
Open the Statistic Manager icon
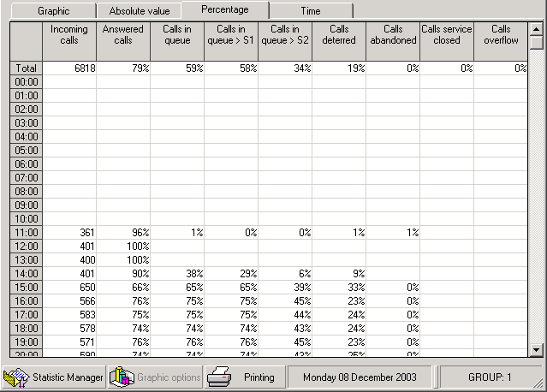tap(16, 377)
